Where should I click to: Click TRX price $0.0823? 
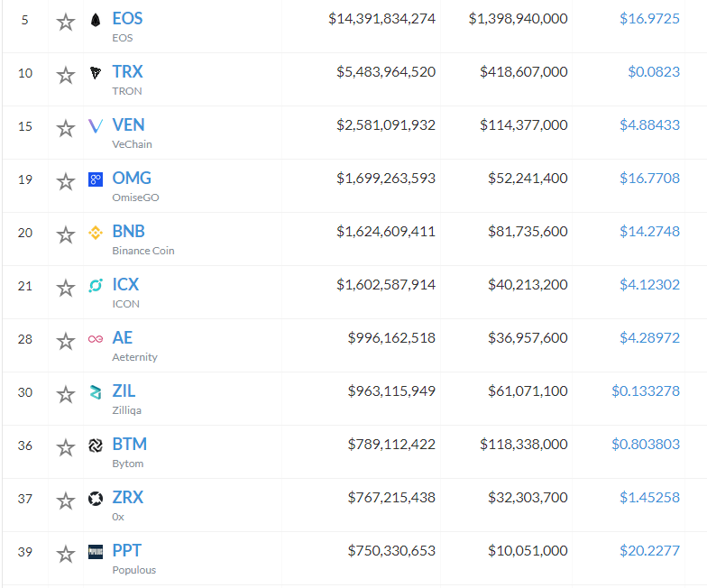click(x=654, y=72)
